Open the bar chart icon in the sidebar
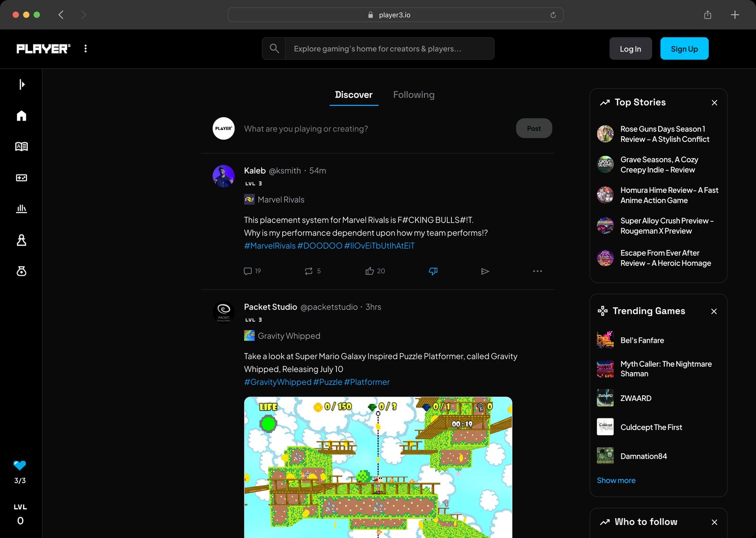 pyautogui.click(x=21, y=208)
